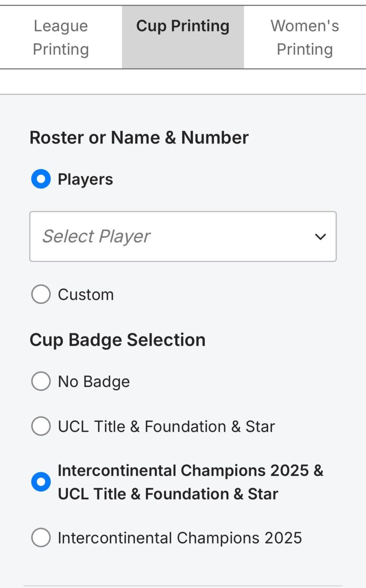This screenshot has width=366, height=588.
Task: Click the Cup Badge Selection heading
Action: [x=117, y=339]
